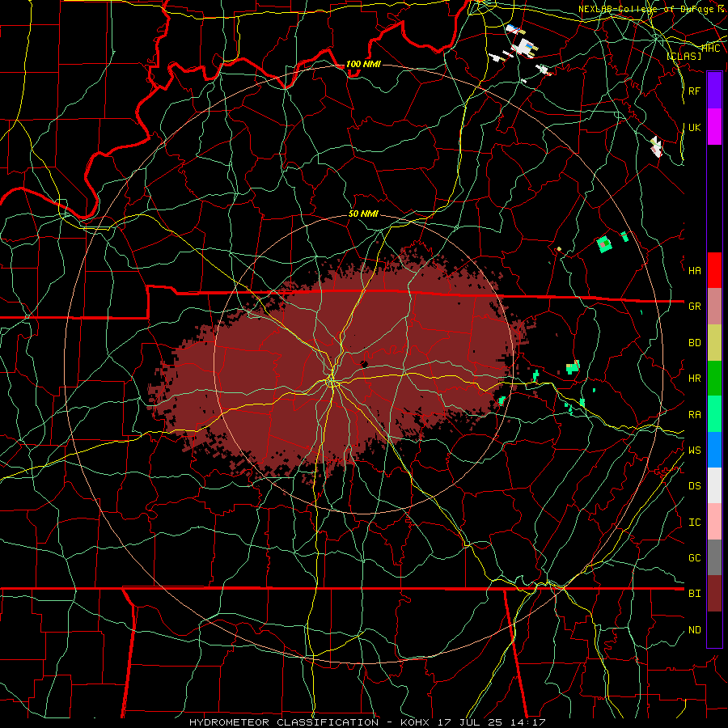This screenshot has width=728, height=728.
Task: Click the RF purple legend color swatch
Action: point(714,90)
